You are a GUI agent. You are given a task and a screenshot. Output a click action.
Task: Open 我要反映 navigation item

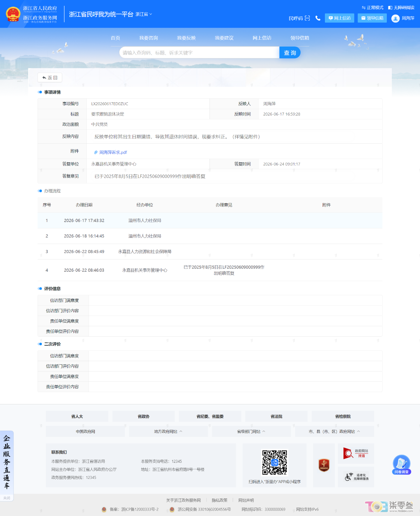pos(186,38)
